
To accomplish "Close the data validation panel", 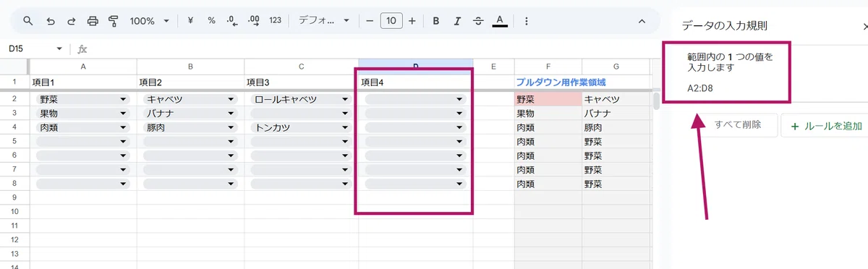I will pos(865,26).
